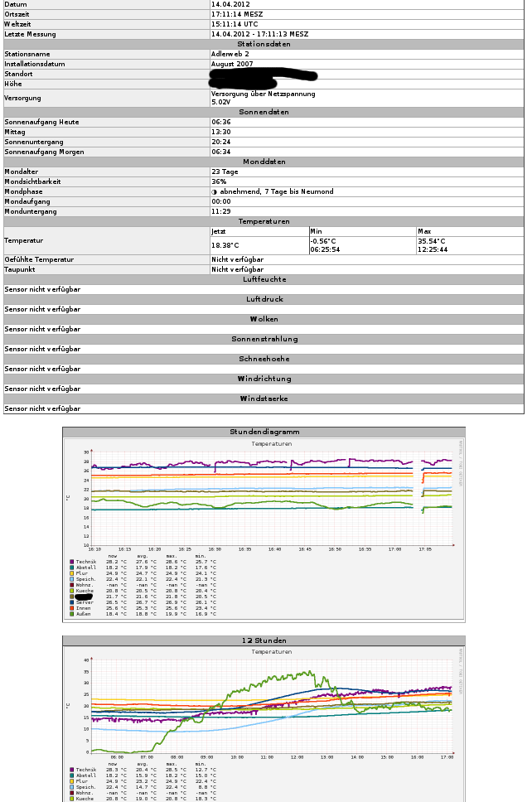The height and width of the screenshot is (802, 532).
Task: Click the Weltzeit value 15:11:14 UTC
Action: 235,24
